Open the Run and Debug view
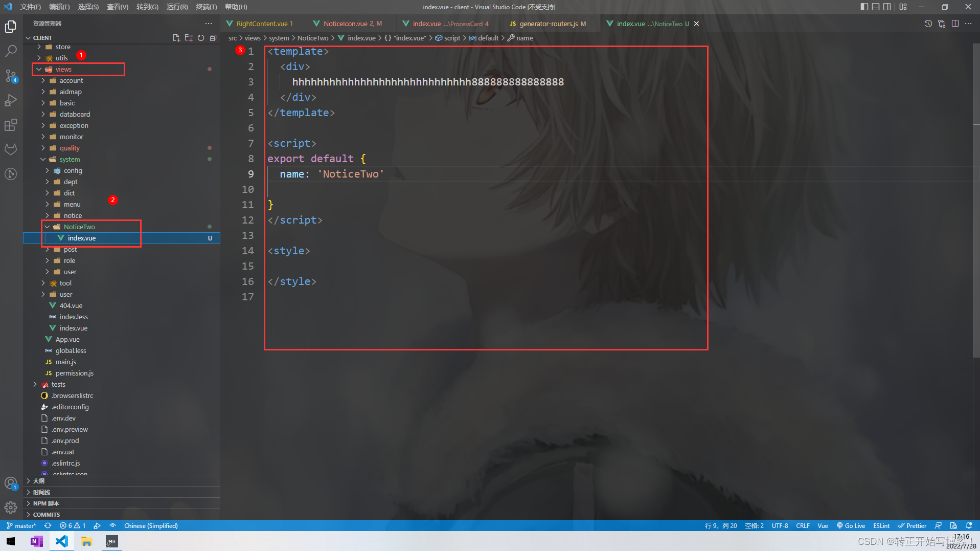Viewport: 980px width, 551px height. click(11, 100)
